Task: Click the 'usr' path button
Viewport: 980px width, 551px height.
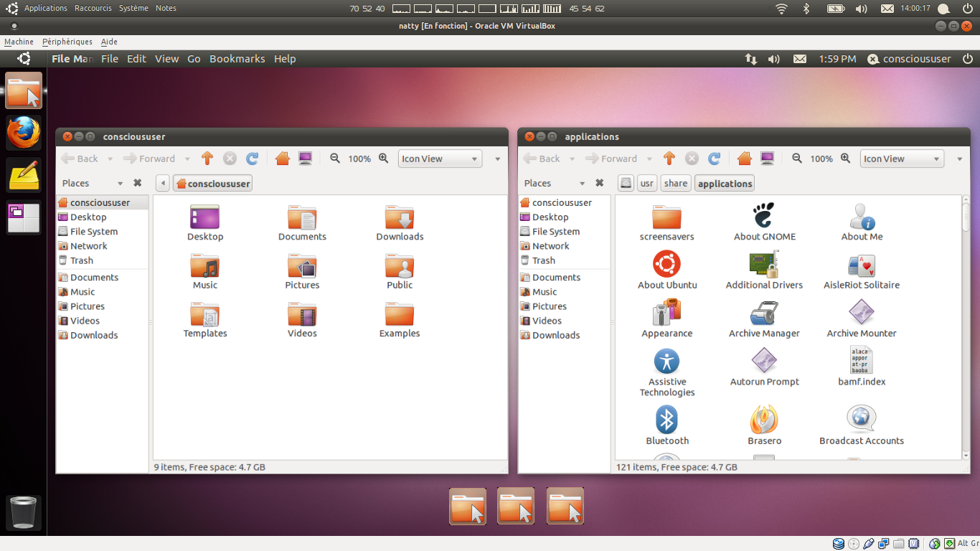Action: coord(647,184)
